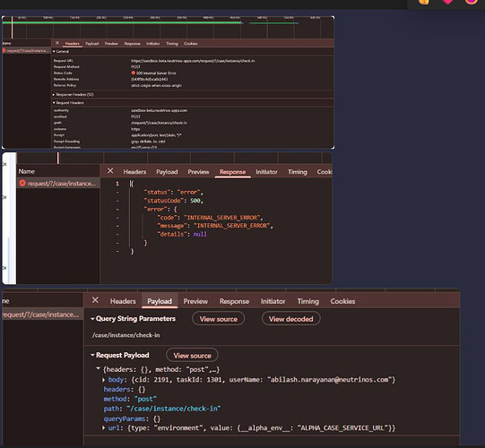Click the "details": null response line
This screenshot has width=485, height=448.
tap(182, 234)
